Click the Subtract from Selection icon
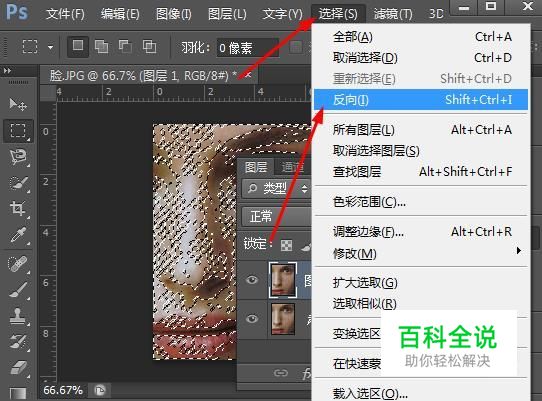Image resolution: width=542 pixels, height=401 pixels. click(x=125, y=46)
